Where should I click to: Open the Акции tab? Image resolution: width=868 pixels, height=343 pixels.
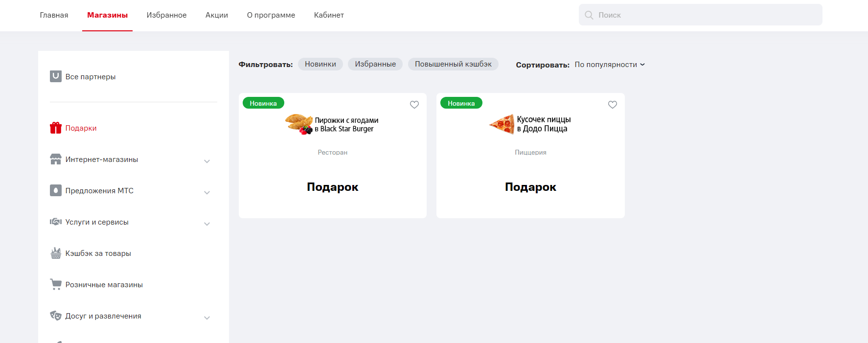pyautogui.click(x=217, y=15)
